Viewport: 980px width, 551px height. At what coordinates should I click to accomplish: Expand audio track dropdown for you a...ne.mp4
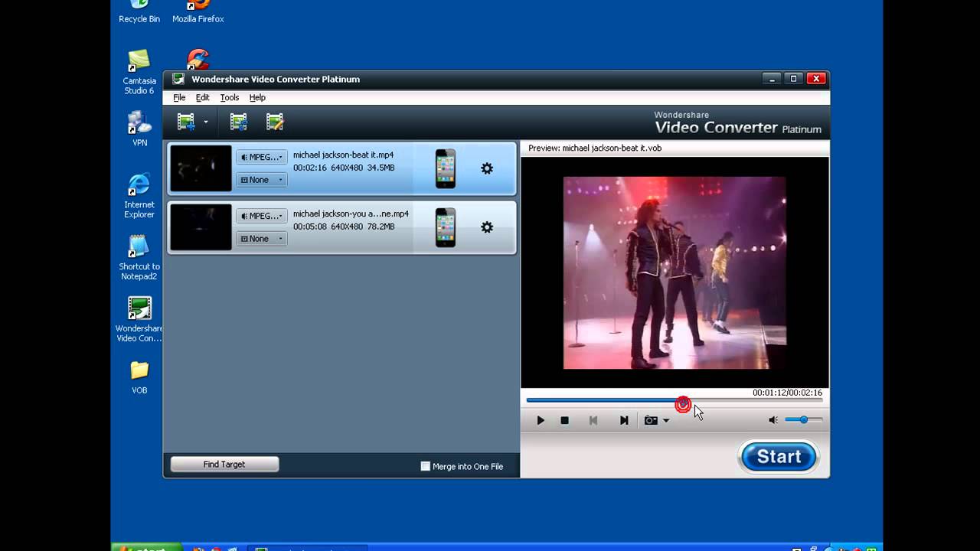coord(262,216)
